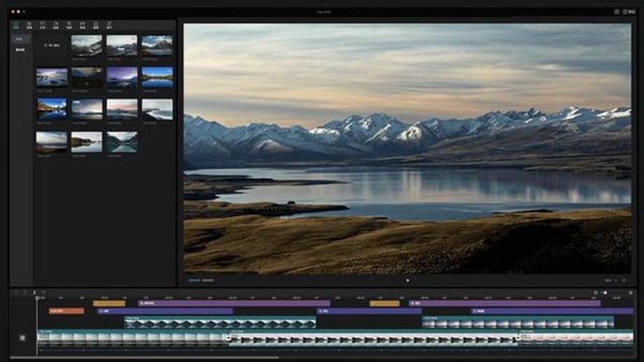Open the Filters panel icon

96,25
